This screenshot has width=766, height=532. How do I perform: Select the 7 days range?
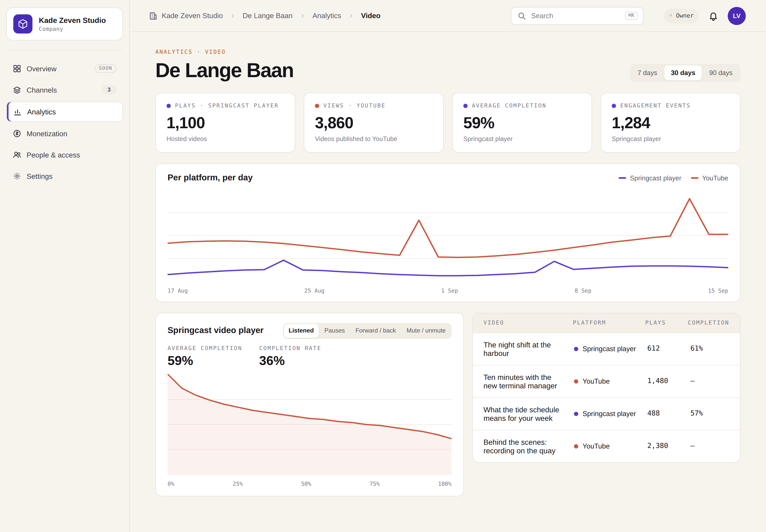pos(647,73)
